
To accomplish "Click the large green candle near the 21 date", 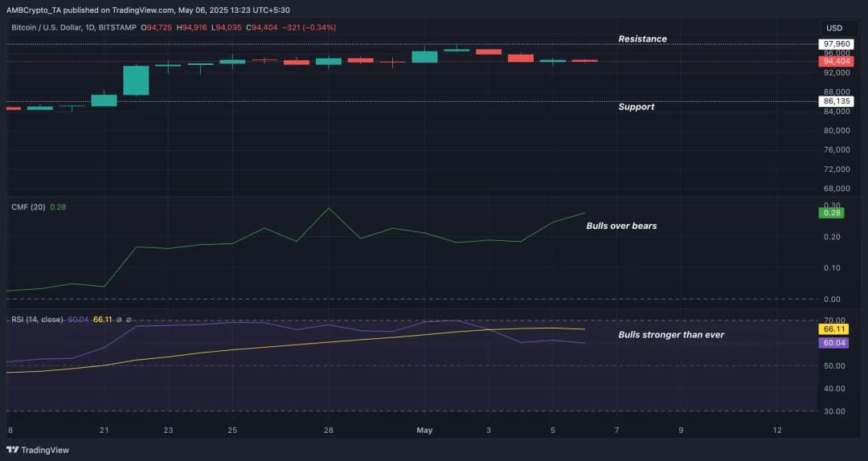I will [x=136, y=80].
